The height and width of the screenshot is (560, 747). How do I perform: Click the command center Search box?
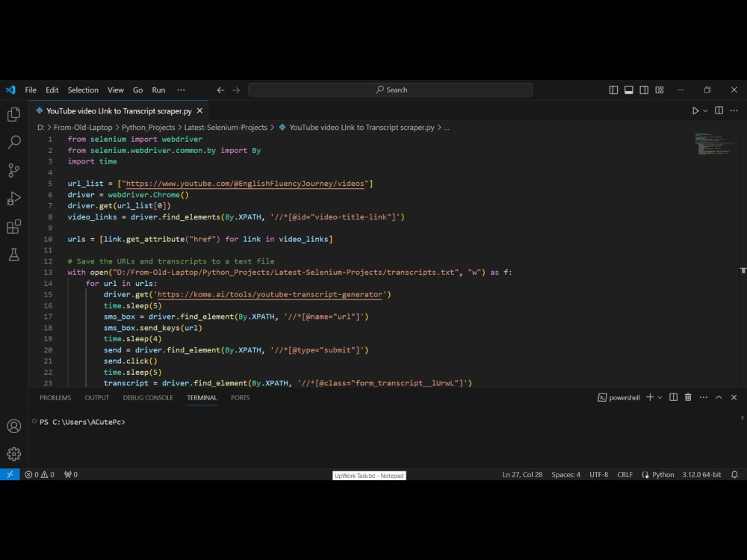pyautogui.click(x=390, y=90)
